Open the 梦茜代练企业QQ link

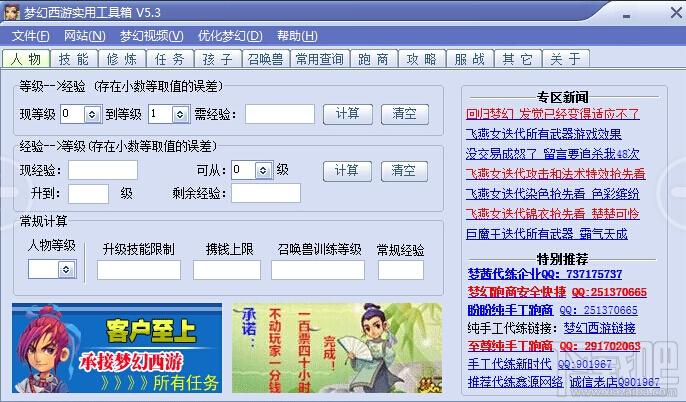545,274
